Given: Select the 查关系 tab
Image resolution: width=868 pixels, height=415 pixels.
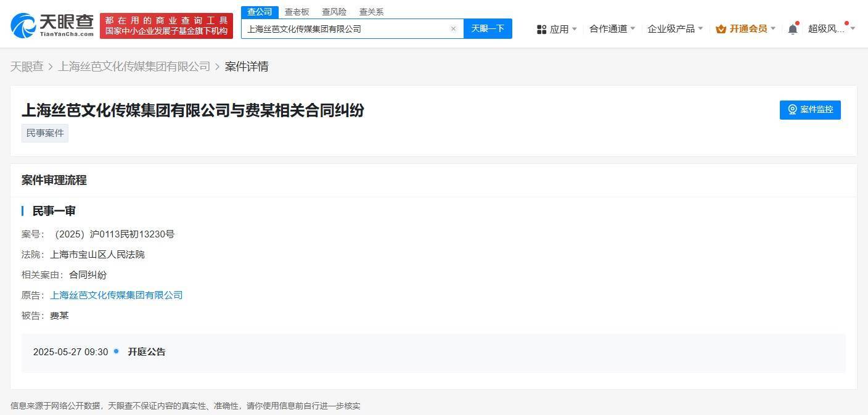Looking at the screenshot, I should pyautogui.click(x=371, y=12).
